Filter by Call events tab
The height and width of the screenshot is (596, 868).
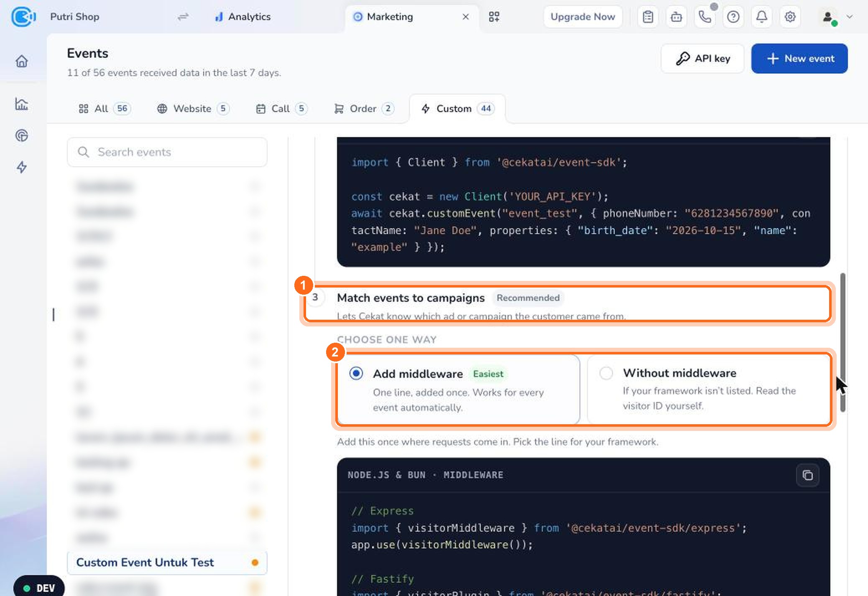281,109
